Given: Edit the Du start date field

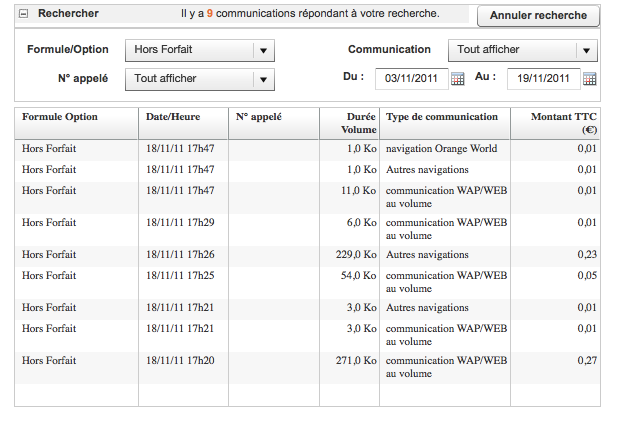Looking at the screenshot, I should [411, 79].
